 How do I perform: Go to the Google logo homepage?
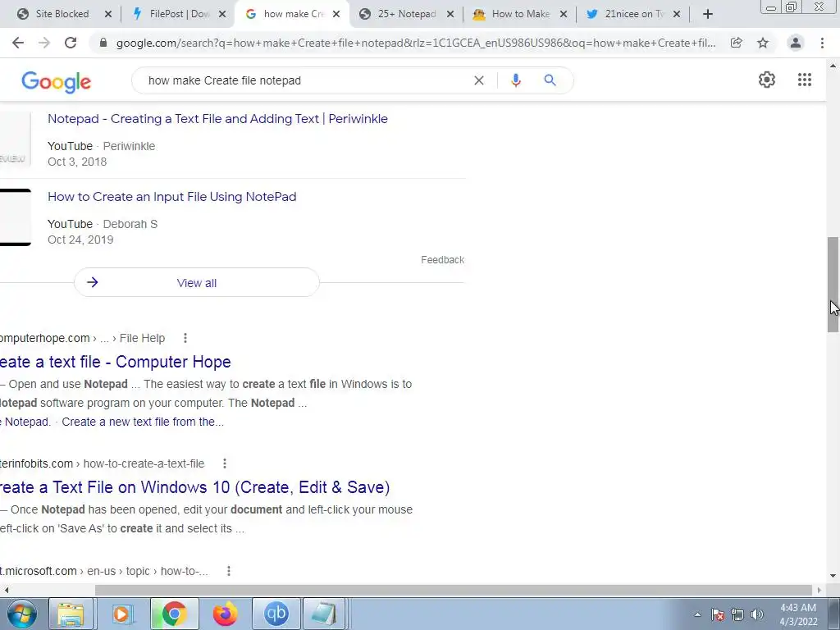coord(57,81)
